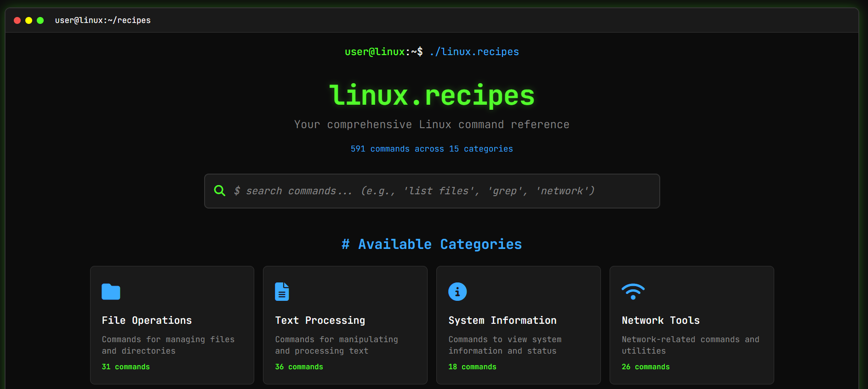
Task: Click the user@linux:~$ prompt text
Action: (384, 52)
